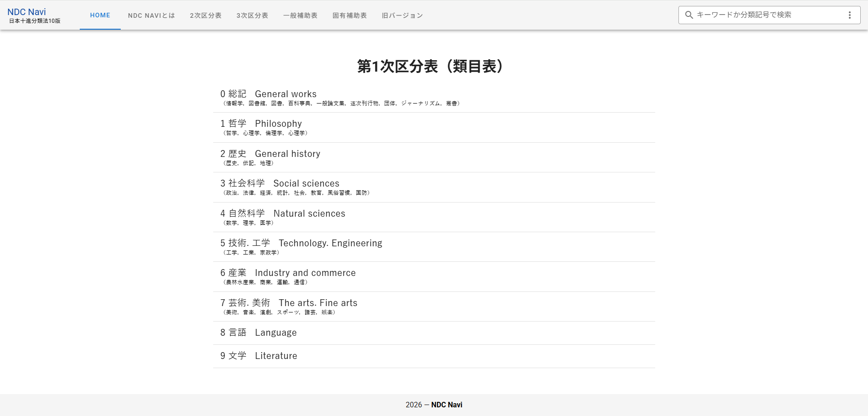Go to the 固有補助表 tab

coord(349,16)
